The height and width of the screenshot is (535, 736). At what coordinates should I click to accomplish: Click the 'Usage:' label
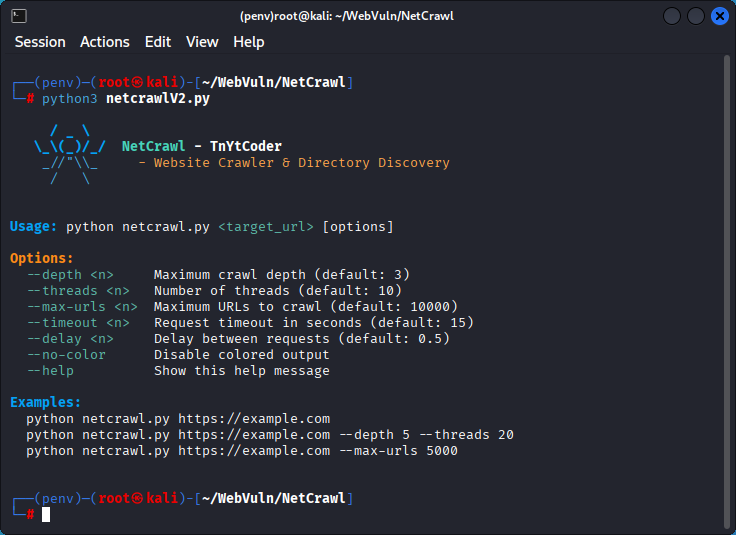coord(33,227)
